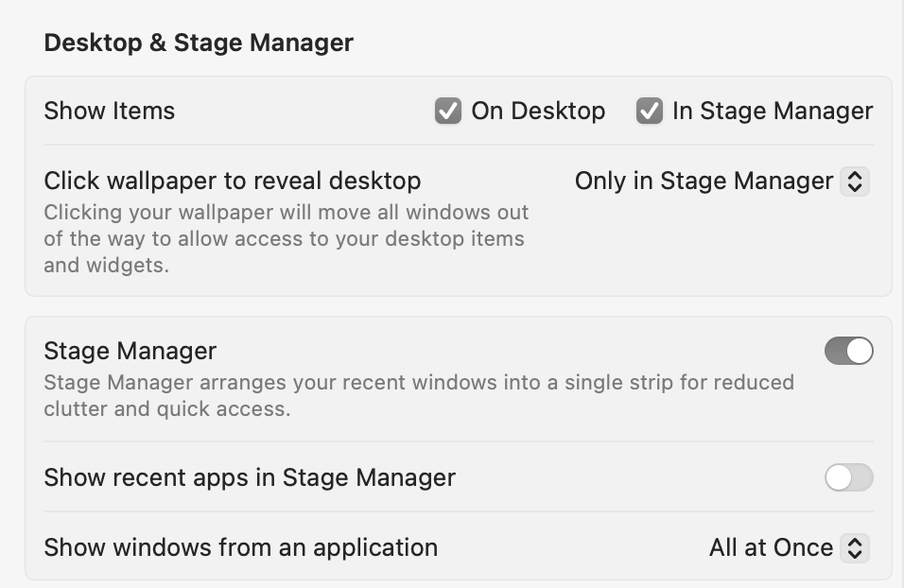Image resolution: width=904 pixels, height=588 pixels.
Task: Uncheck the On Desktop checkbox
Action: coord(448,111)
